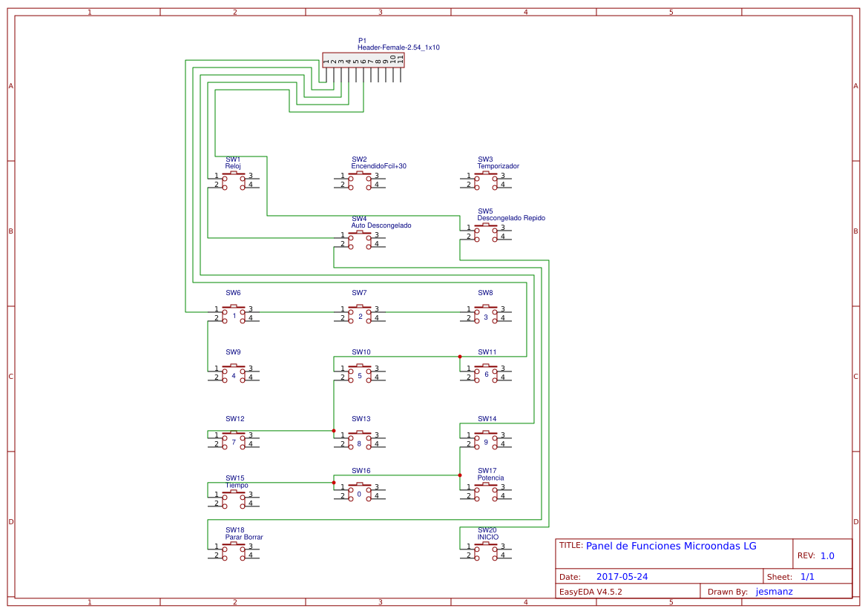Screen dimensions: 868x614
Task: Click the jesmanz Drawn By name
Action: point(774,591)
